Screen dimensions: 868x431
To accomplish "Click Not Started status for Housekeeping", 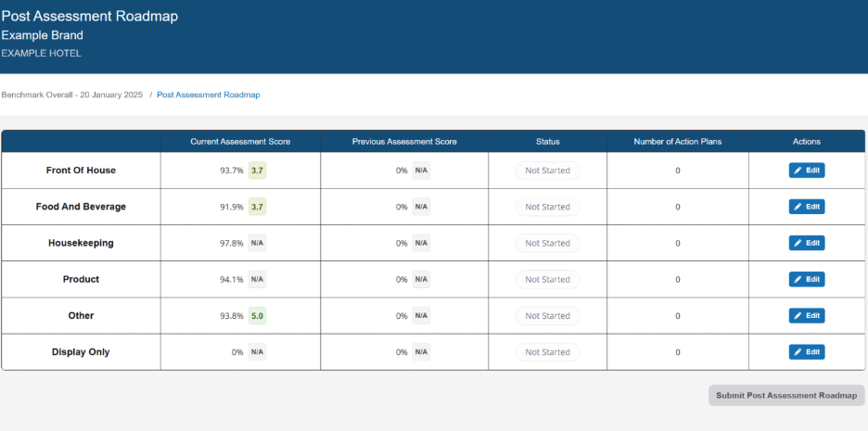I will (x=547, y=243).
